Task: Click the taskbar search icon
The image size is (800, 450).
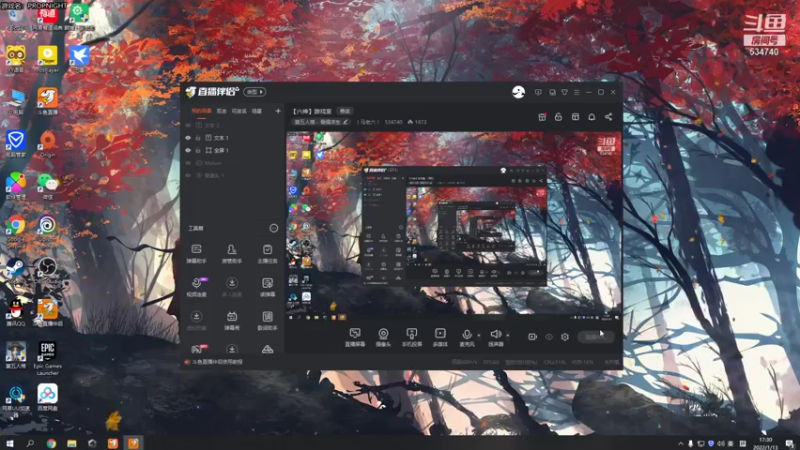Action: [x=30, y=443]
